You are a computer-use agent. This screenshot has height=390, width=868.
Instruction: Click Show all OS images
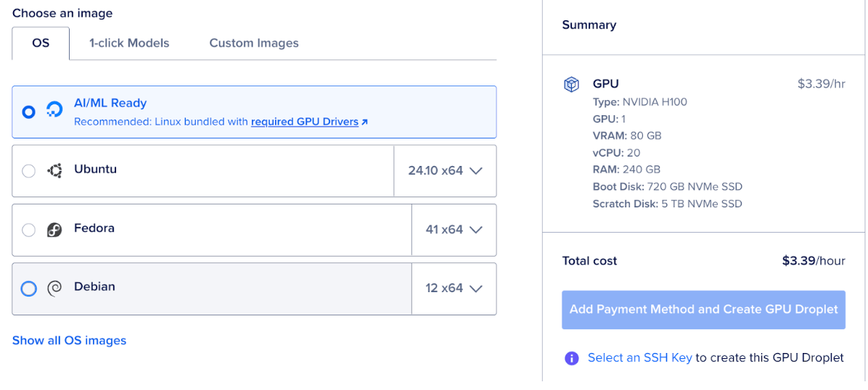(69, 340)
